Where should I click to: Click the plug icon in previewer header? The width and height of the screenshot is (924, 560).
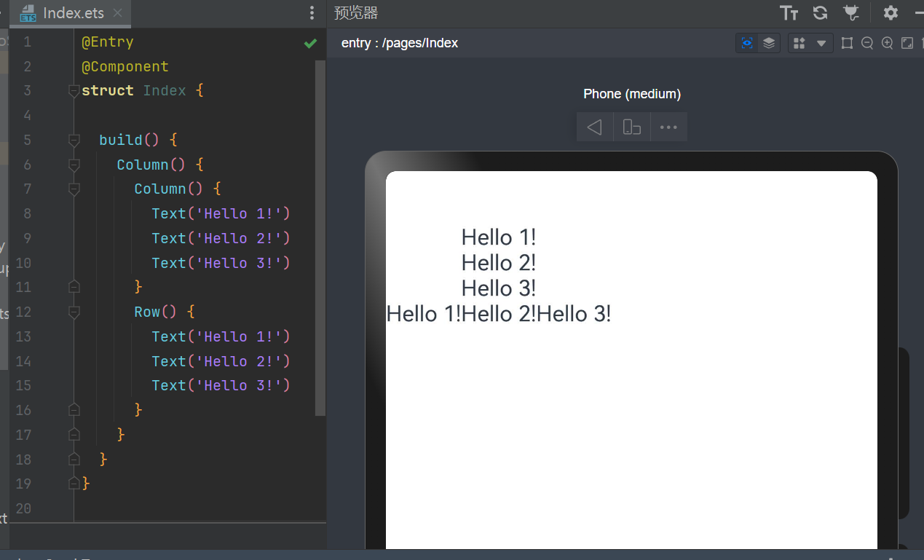850,12
